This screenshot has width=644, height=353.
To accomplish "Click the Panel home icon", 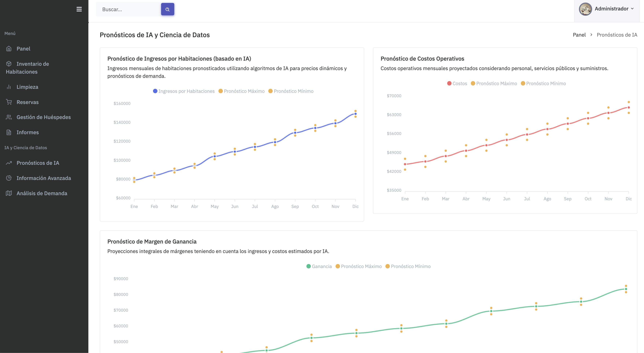I will click(x=9, y=49).
